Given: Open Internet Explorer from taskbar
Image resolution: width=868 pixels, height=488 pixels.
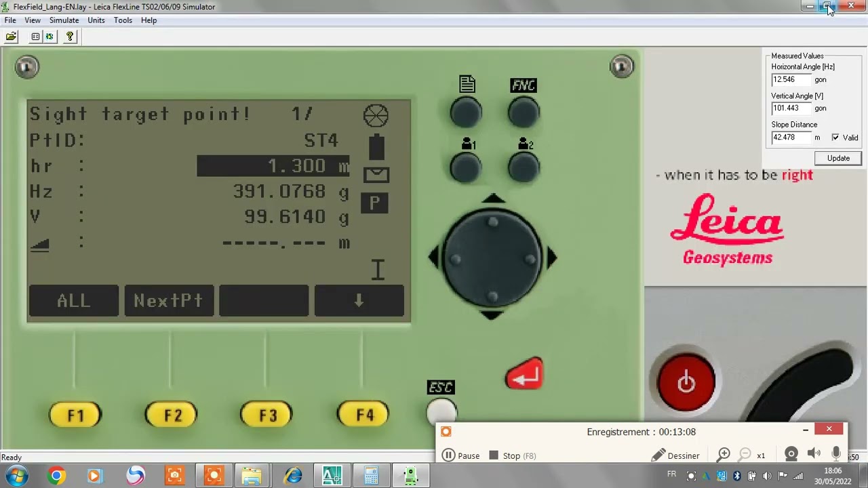Looking at the screenshot, I should coord(293,476).
